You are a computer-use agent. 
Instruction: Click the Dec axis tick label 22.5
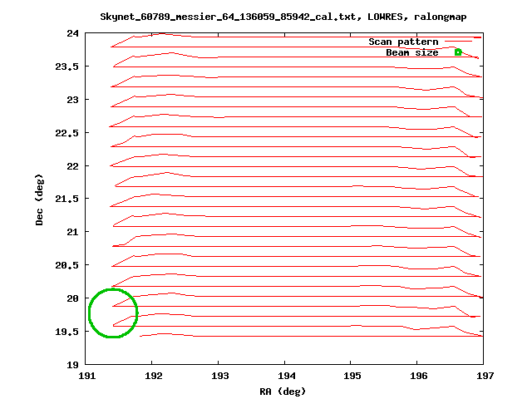(66, 133)
